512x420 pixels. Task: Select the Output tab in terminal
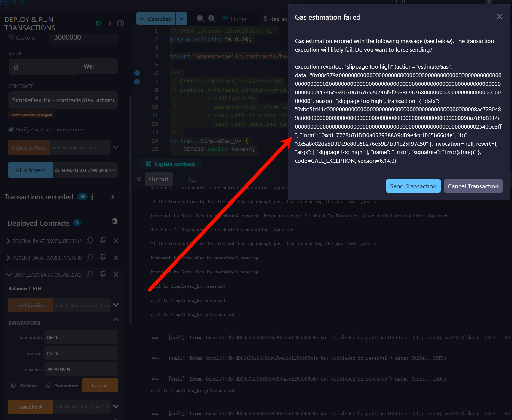(x=158, y=179)
